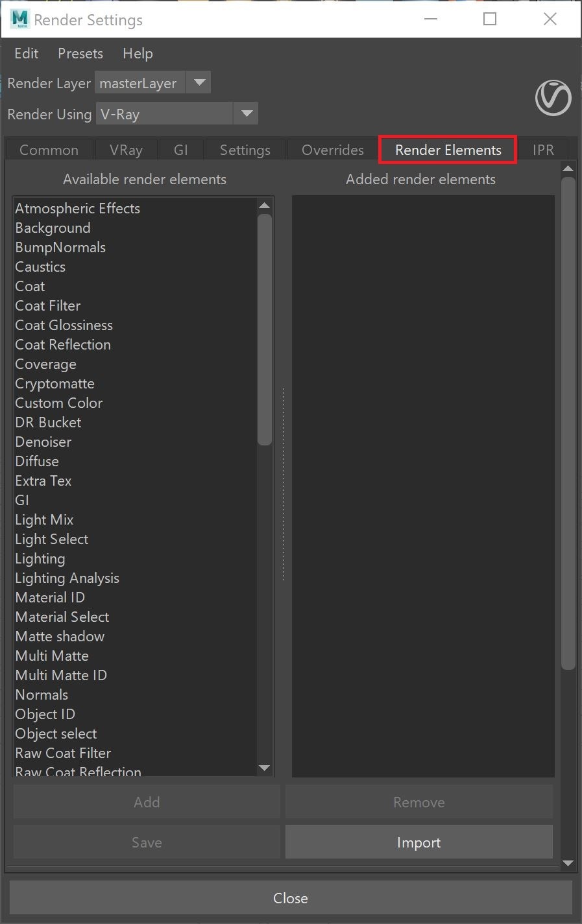Close the Render Settings window via X
This screenshot has width=582, height=924.
tap(550, 19)
